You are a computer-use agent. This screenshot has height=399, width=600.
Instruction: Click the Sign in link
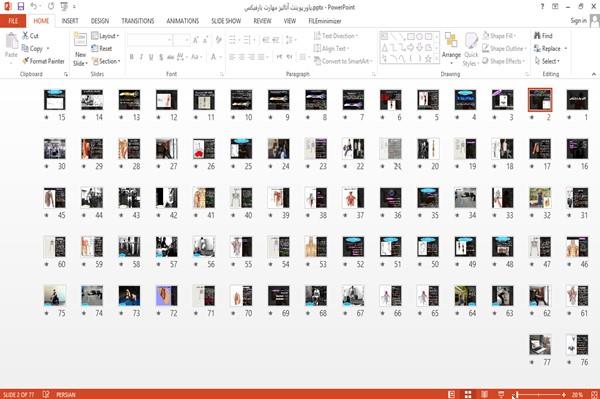click(x=578, y=21)
